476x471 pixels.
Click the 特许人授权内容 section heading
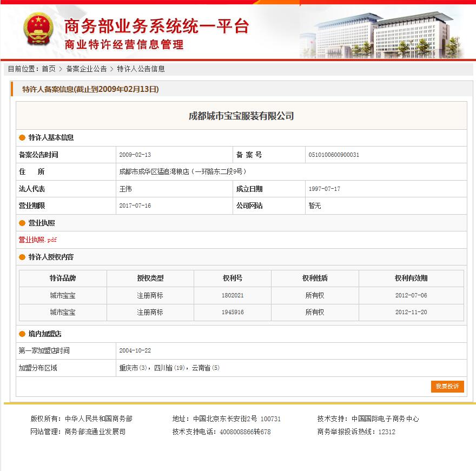[x=51, y=257]
